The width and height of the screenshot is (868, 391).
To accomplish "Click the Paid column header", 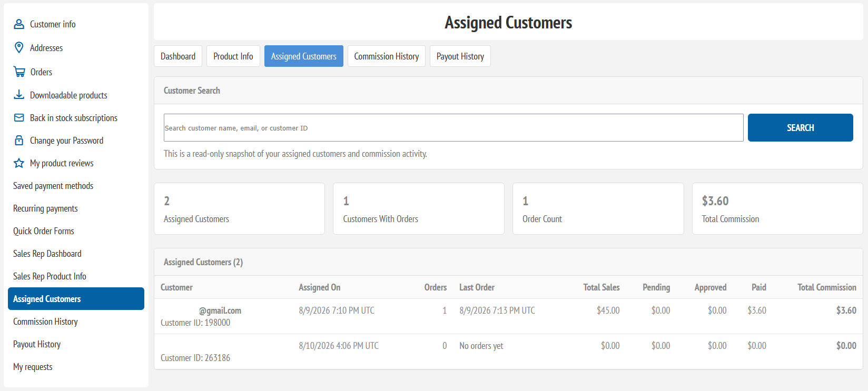I will [759, 287].
